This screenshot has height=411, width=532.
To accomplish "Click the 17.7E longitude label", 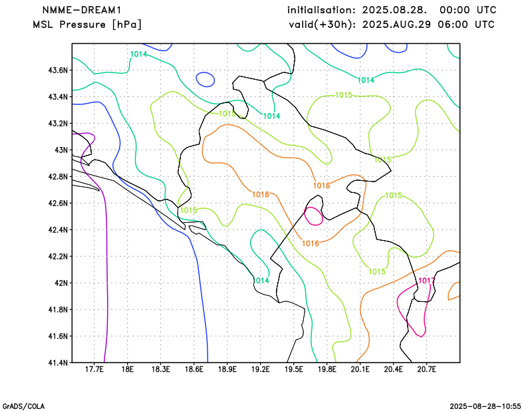I will click(94, 369).
